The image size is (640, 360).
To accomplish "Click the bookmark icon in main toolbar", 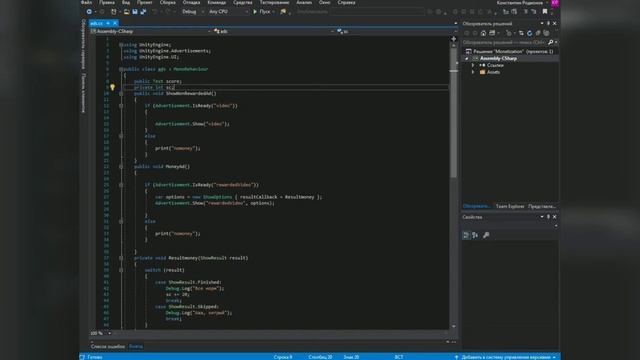I will tap(544, 12).
